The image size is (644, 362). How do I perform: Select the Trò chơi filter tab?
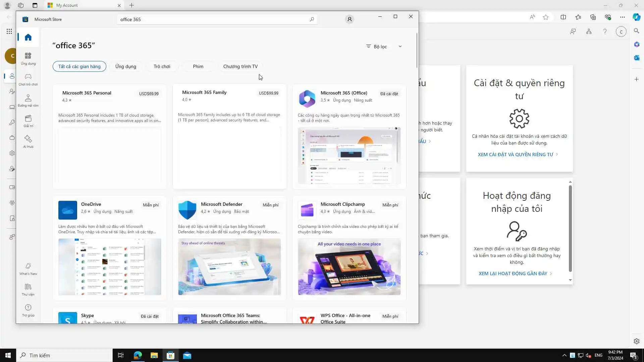coord(162,66)
